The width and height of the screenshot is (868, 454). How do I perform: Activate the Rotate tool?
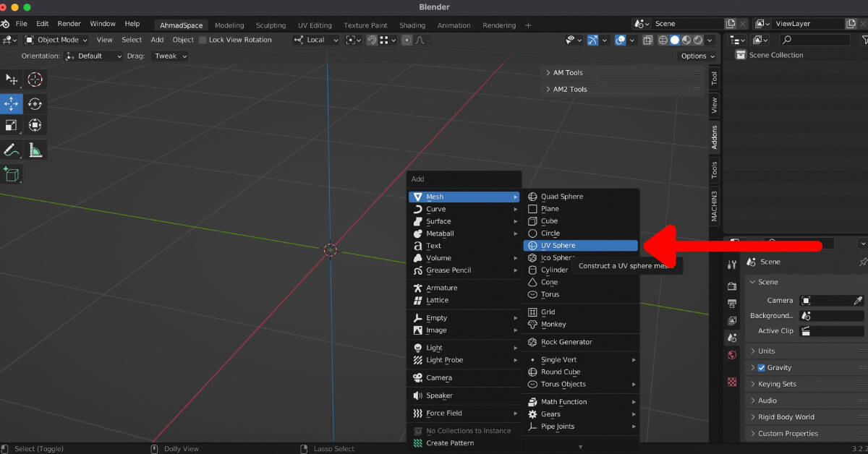35,103
